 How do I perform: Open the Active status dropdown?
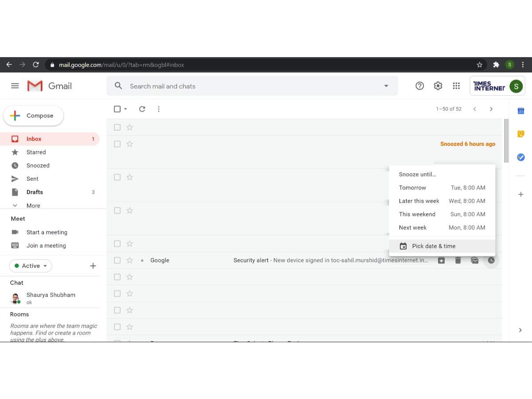click(31, 266)
